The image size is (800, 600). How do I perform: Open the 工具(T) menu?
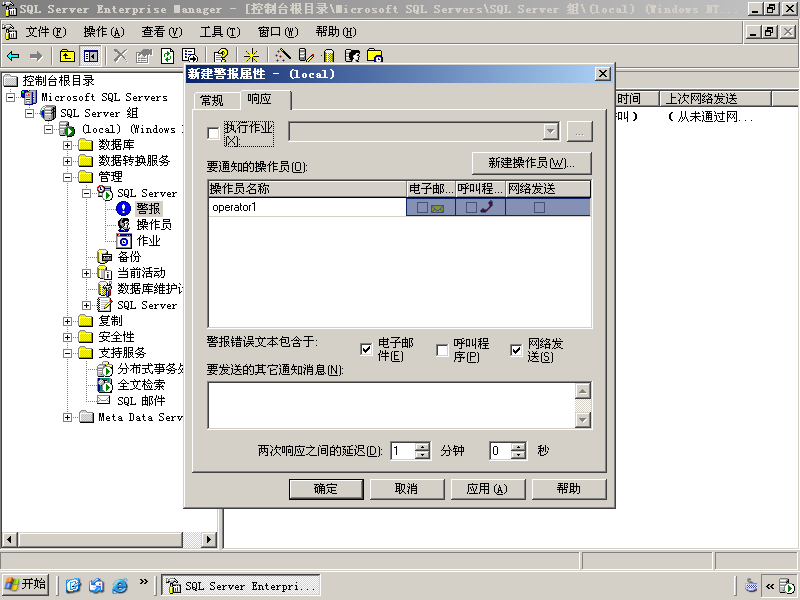click(x=220, y=32)
